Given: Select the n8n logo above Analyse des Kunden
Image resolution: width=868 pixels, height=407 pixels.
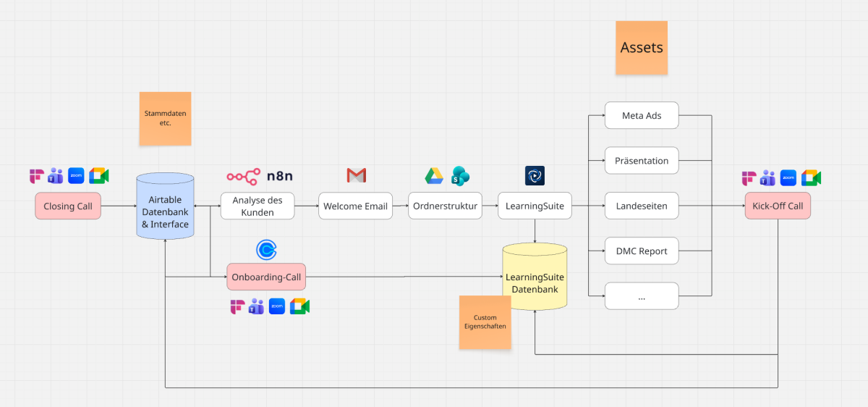Looking at the screenshot, I should tap(260, 175).
